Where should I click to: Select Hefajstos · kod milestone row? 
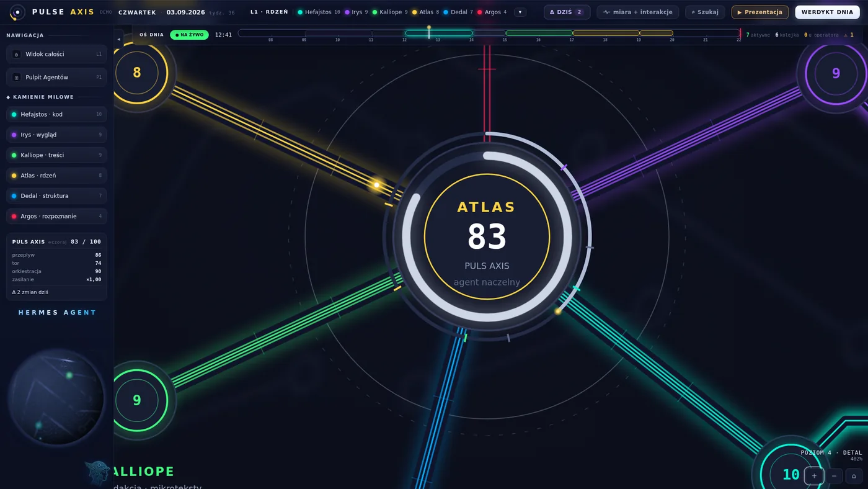tap(56, 114)
